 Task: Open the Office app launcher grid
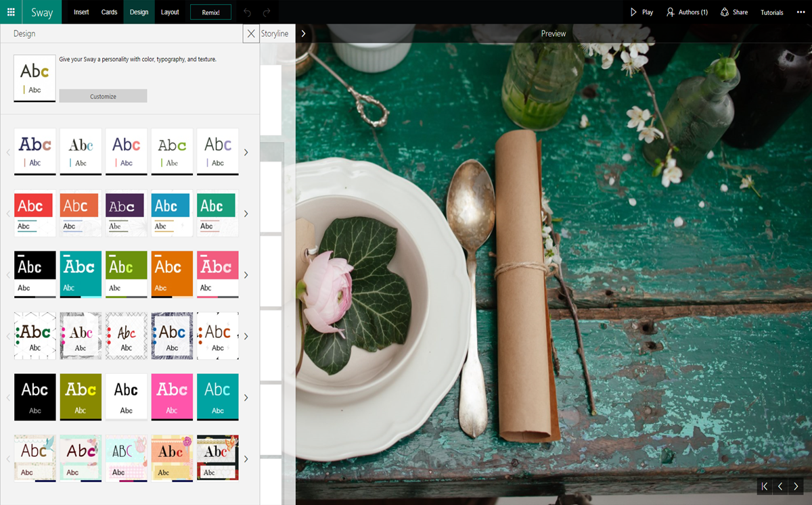pos(10,11)
